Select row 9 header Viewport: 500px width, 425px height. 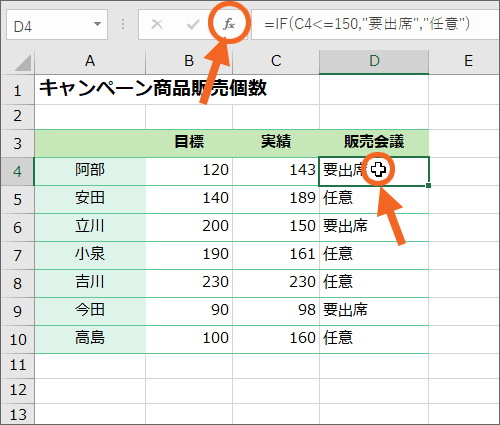pos(17,311)
